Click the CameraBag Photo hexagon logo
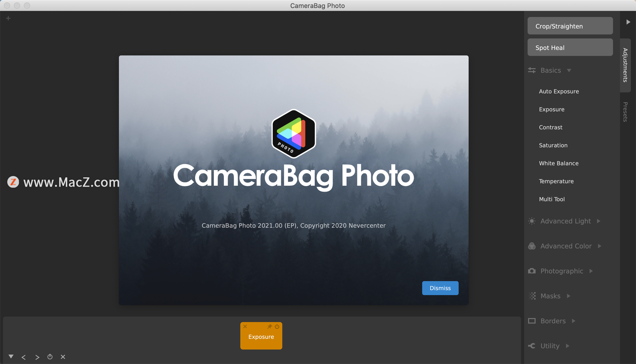This screenshot has width=636, height=364. coord(293,133)
